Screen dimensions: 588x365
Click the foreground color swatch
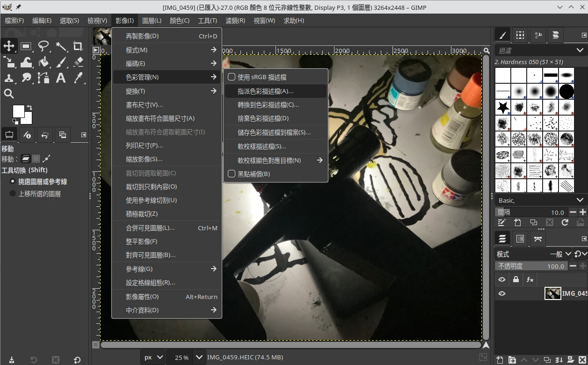point(18,111)
